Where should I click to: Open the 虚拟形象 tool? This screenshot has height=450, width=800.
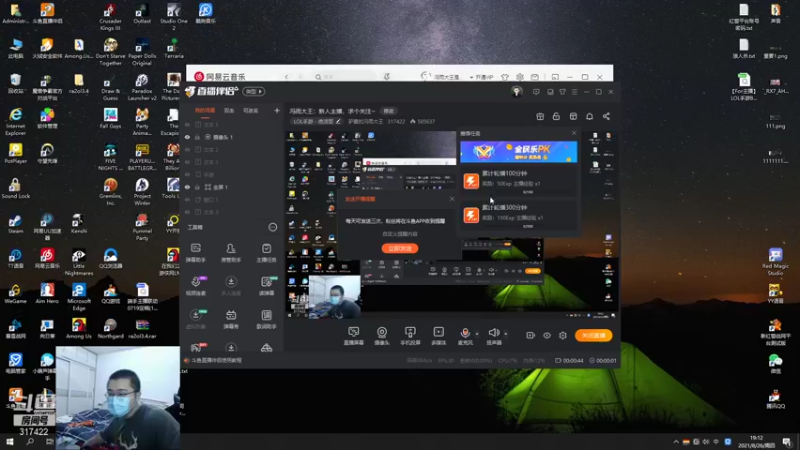pos(196,319)
